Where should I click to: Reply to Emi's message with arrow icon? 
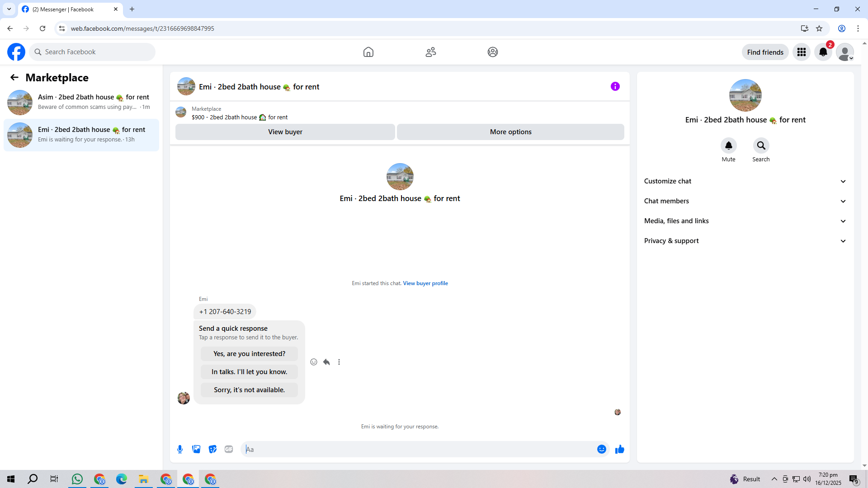coord(326,362)
